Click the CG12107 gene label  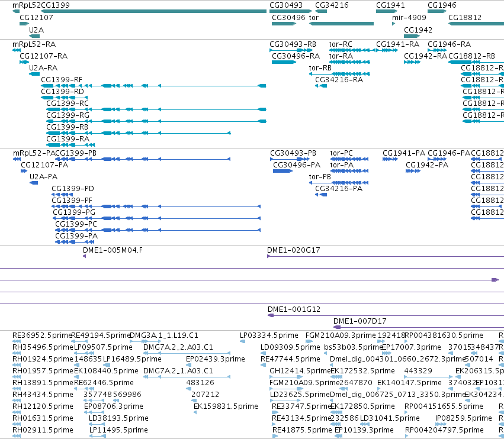tap(36, 18)
